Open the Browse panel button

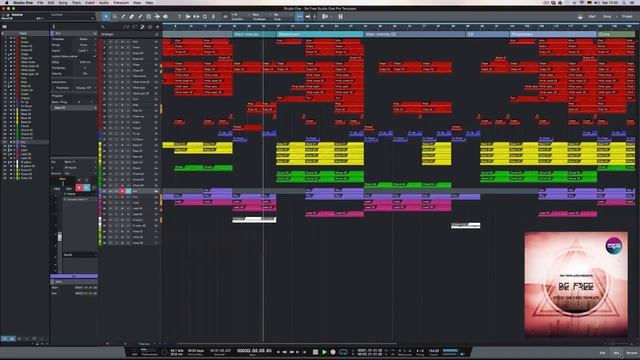point(631,353)
